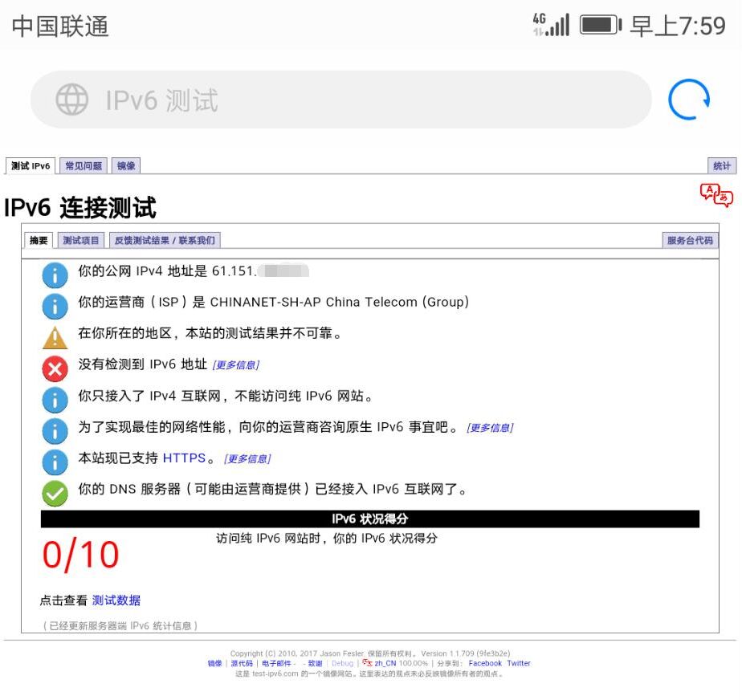The image size is (742, 700).
Task: Open the red translate language icon
Action: click(716, 195)
